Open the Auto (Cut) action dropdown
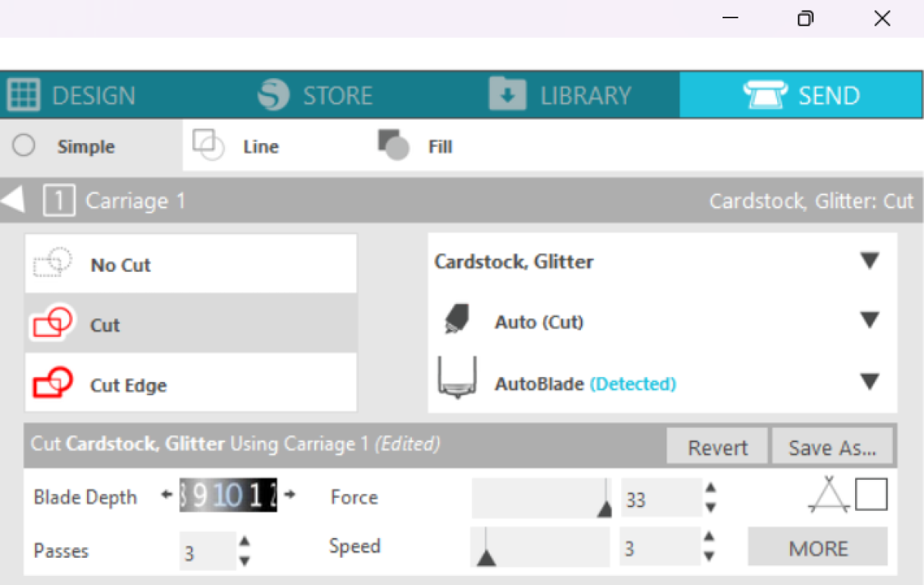The height and width of the screenshot is (585, 924). click(x=869, y=321)
